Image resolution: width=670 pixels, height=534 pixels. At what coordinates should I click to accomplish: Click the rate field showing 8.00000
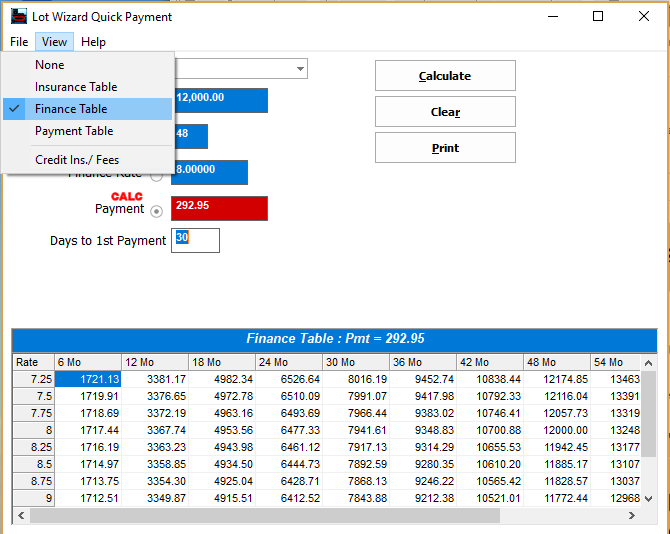[x=210, y=173]
